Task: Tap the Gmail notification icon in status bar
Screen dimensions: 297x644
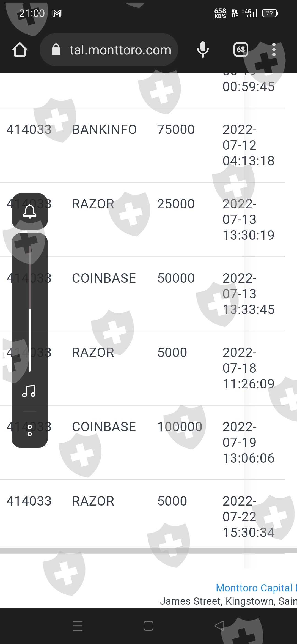Action: [x=57, y=13]
